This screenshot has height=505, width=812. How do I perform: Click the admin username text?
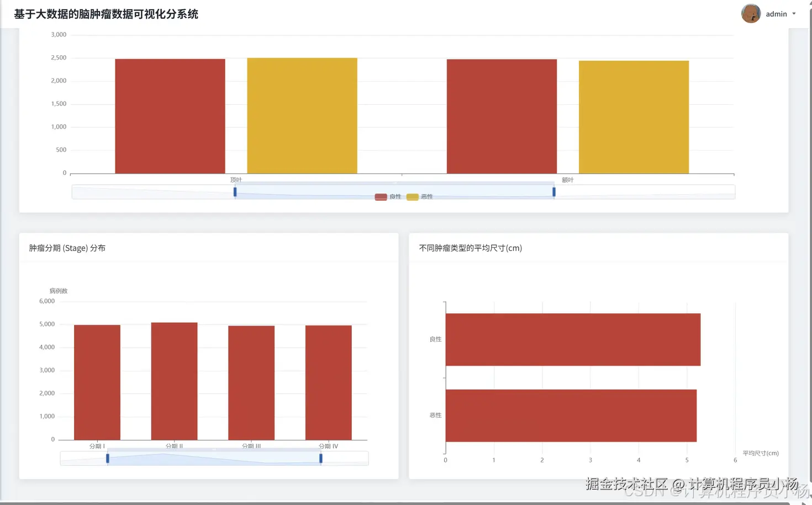click(777, 14)
